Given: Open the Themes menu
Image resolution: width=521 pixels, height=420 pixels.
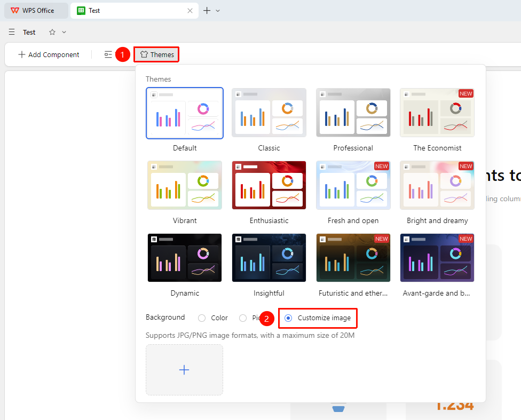Looking at the screenshot, I should 157,54.
